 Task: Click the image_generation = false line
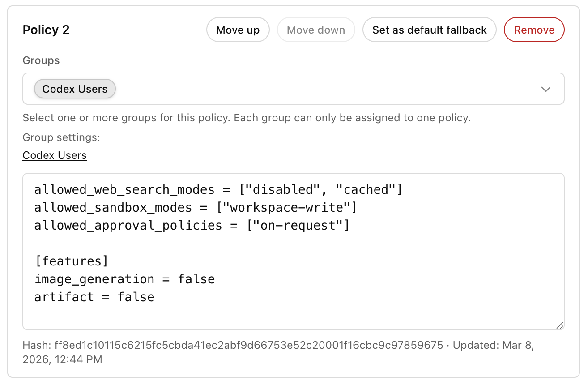coord(124,279)
